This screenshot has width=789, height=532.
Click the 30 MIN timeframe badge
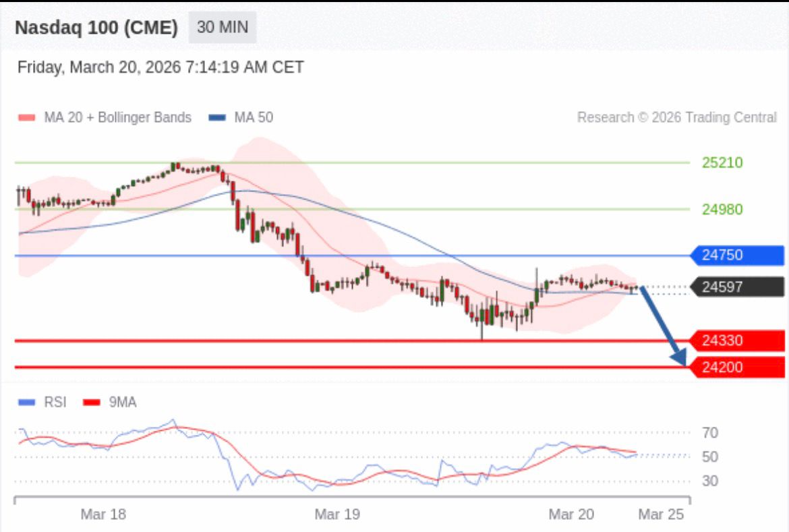tap(222, 28)
